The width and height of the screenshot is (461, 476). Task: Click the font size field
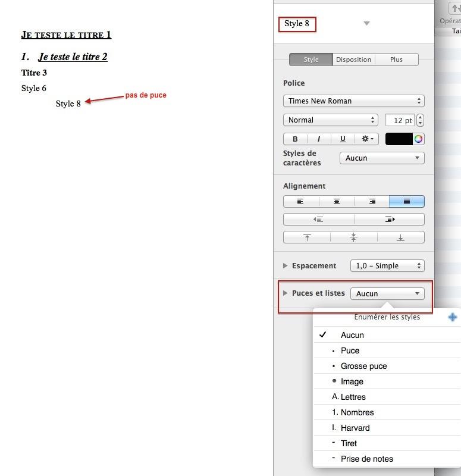point(399,120)
